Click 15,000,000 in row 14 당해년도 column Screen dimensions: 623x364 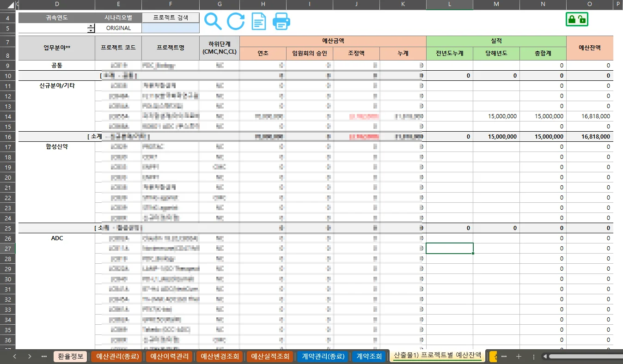coord(502,116)
